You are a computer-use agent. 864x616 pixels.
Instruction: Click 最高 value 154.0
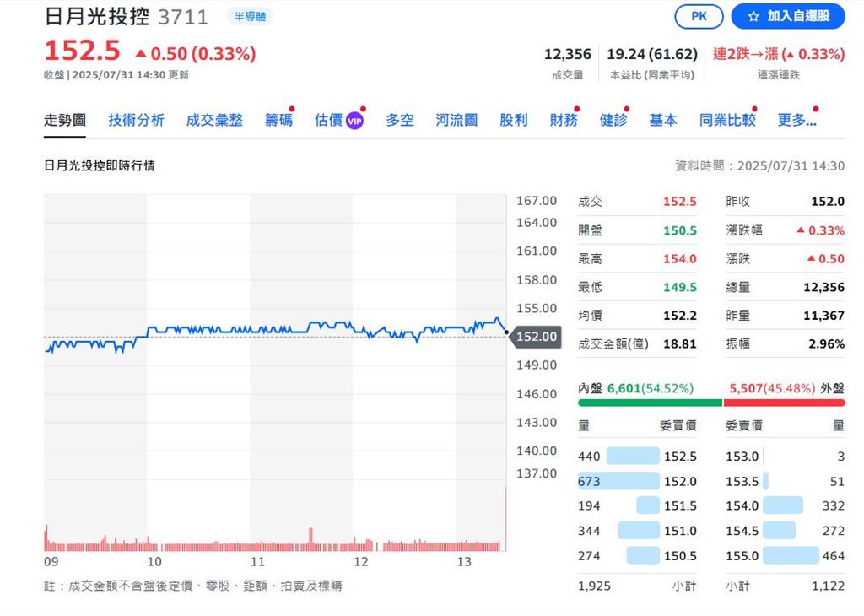(x=680, y=259)
